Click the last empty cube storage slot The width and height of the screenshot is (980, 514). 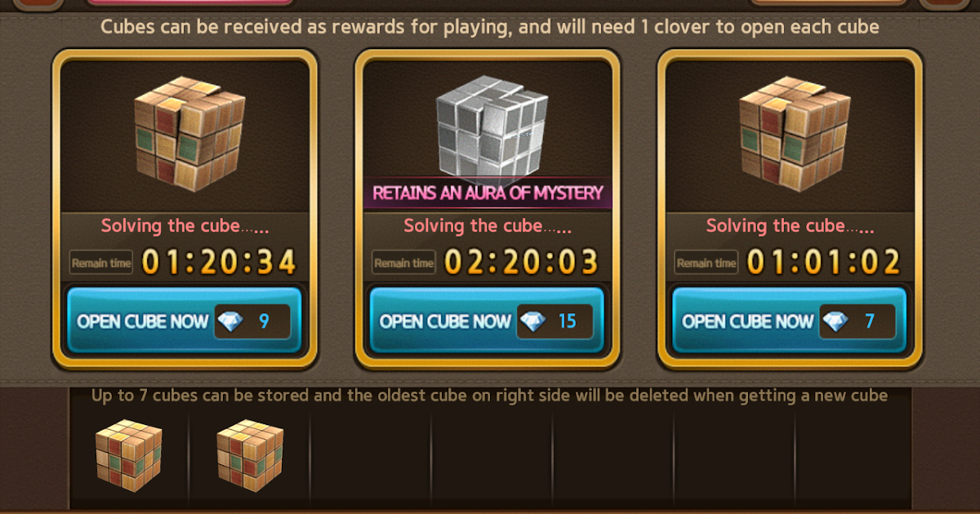point(853,454)
